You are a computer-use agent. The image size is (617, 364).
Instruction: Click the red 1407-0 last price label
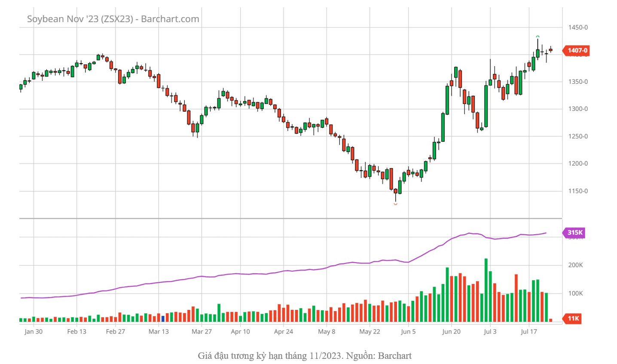[576, 50]
